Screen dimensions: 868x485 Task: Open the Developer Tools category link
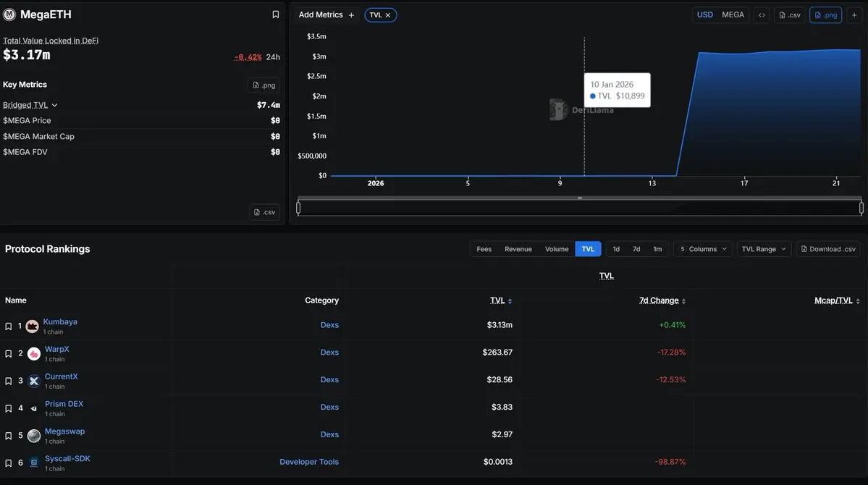tap(309, 462)
